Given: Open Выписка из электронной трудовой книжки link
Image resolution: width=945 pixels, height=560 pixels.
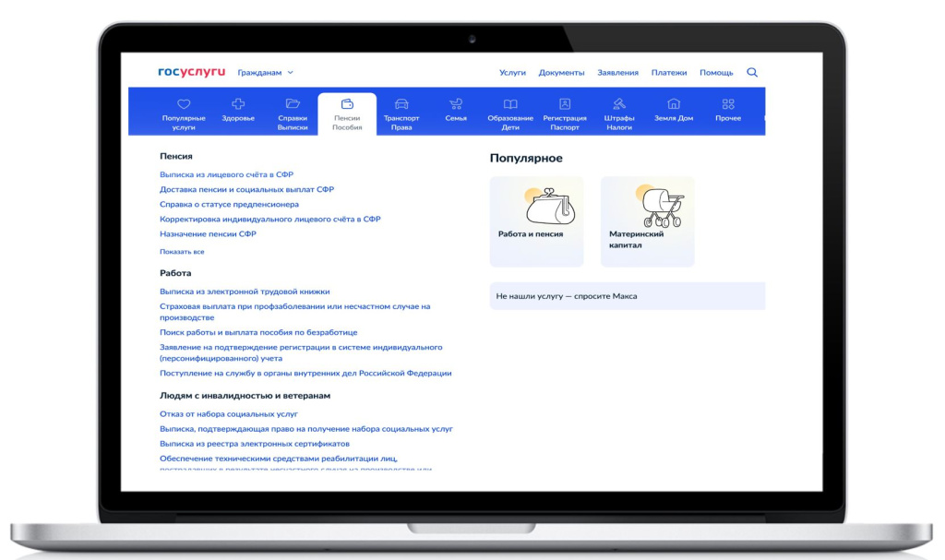Looking at the screenshot, I should pyautogui.click(x=245, y=292).
